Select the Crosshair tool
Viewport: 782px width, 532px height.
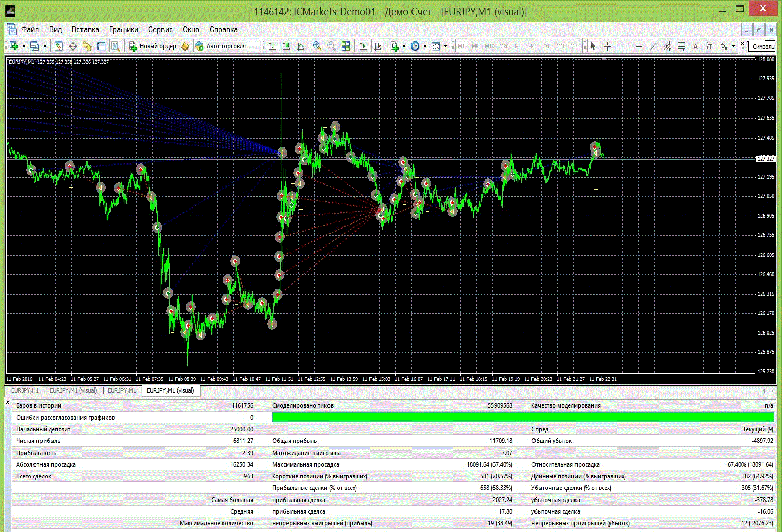(x=608, y=46)
